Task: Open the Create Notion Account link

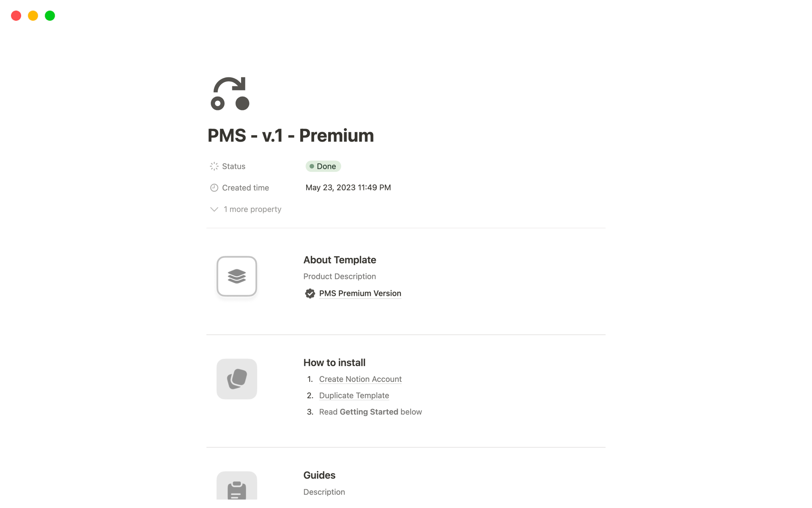Action: click(360, 379)
